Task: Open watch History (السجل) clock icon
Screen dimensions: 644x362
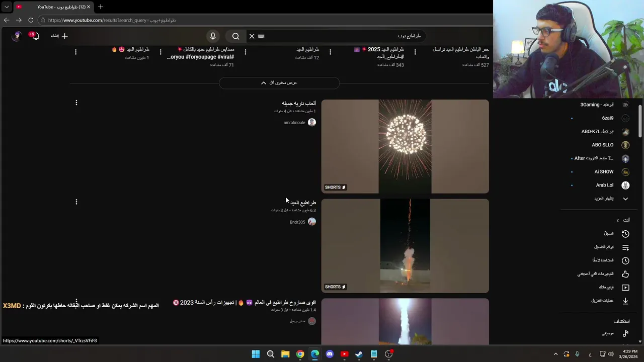Action: (625, 234)
